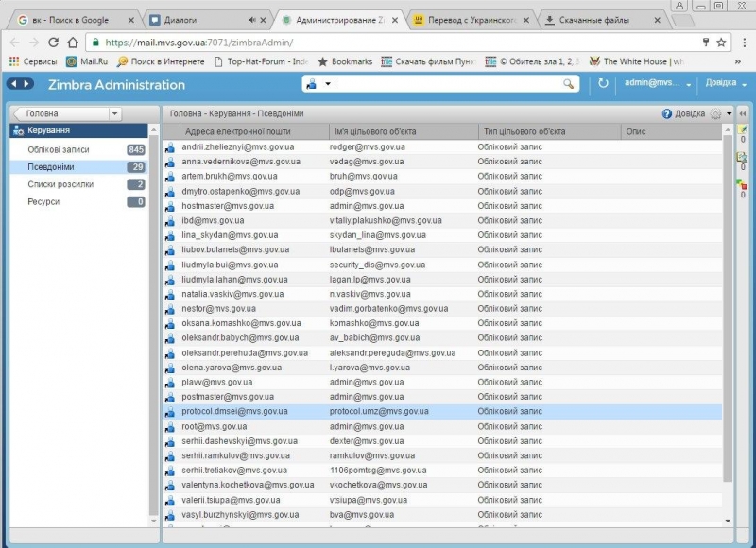Open the gear settings icon
Screen dimensions: 756x548
pyautogui.click(x=714, y=113)
